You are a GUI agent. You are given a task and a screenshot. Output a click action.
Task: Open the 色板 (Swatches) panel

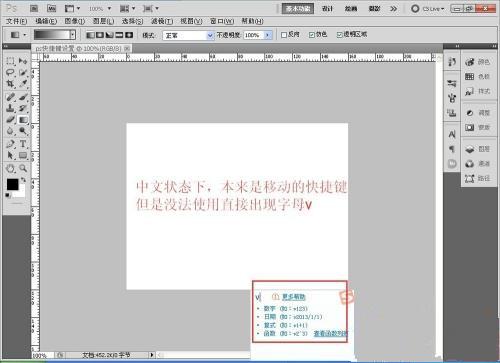[x=478, y=77]
